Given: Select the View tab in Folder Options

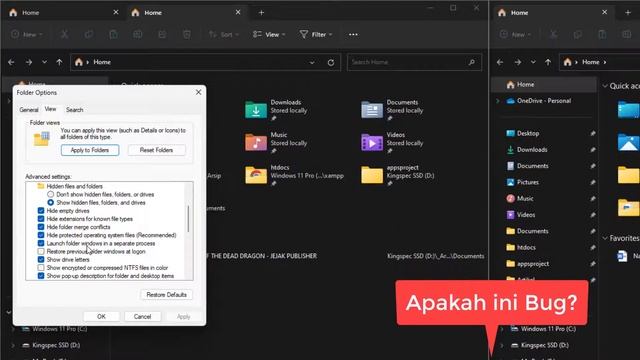Looking at the screenshot, I should pyautogui.click(x=51, y=109).
